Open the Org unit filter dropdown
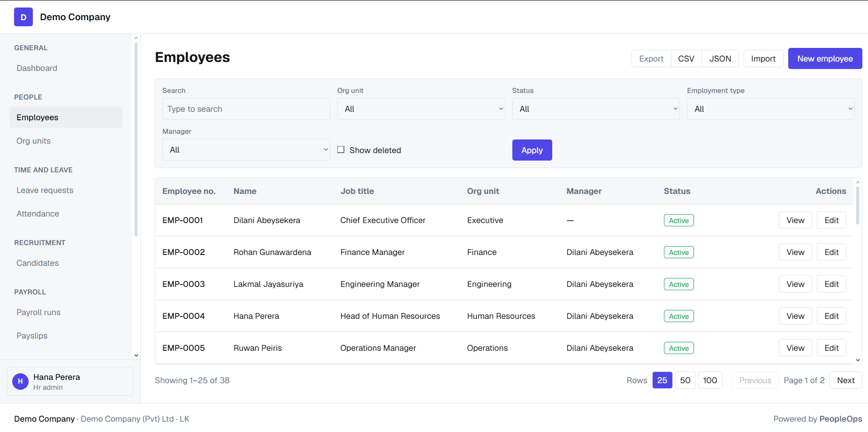868x432 pixels. pos(421,109)
